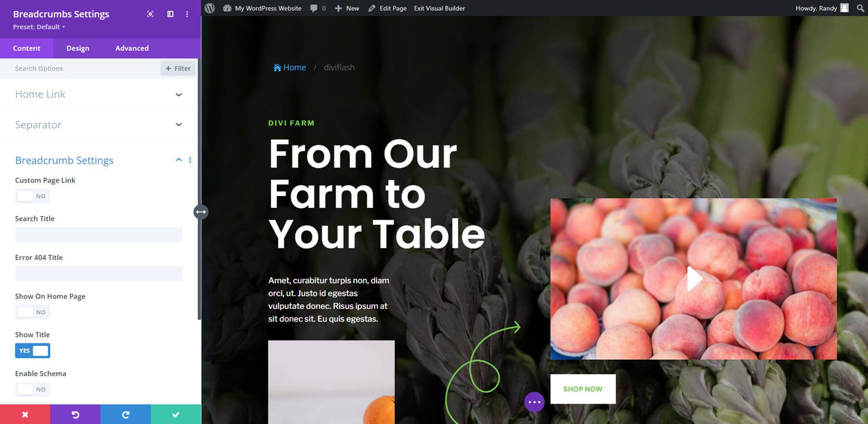Click inside the Search Title field
Screen dimensions: 868x424
coord(99,234)
